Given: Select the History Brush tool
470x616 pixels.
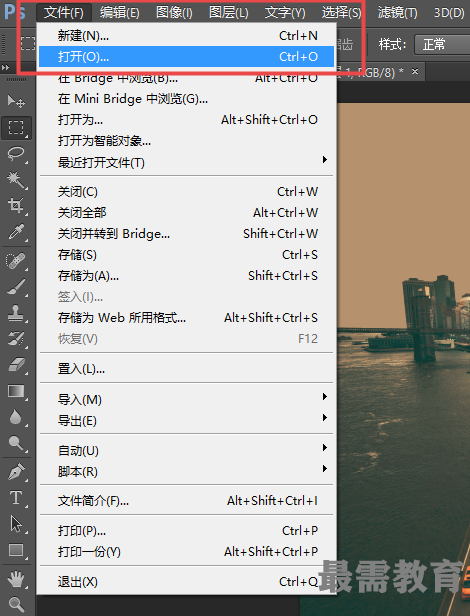Looking at the screenshot, I should [16, 339].
